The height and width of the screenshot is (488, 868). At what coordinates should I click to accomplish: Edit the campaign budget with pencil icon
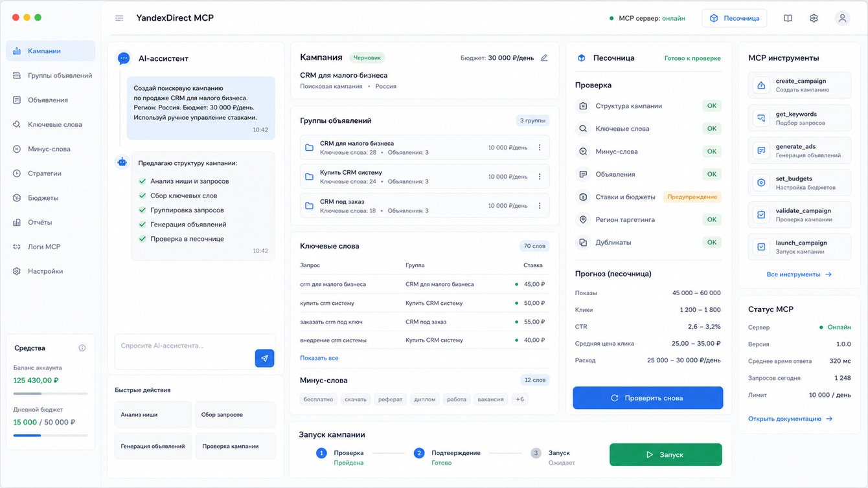544,58
